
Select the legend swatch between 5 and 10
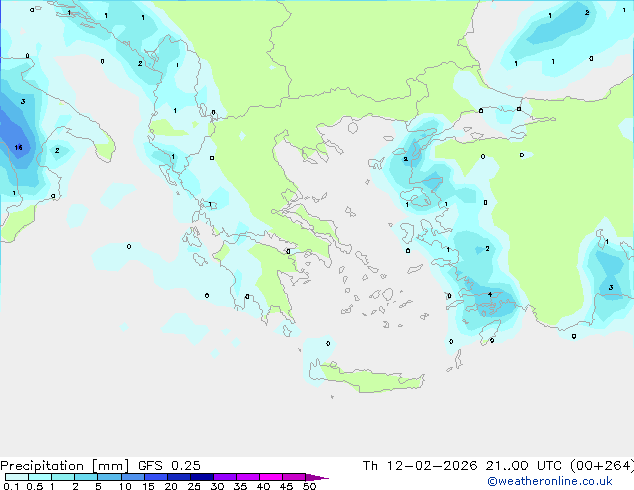tap(109, 477)
